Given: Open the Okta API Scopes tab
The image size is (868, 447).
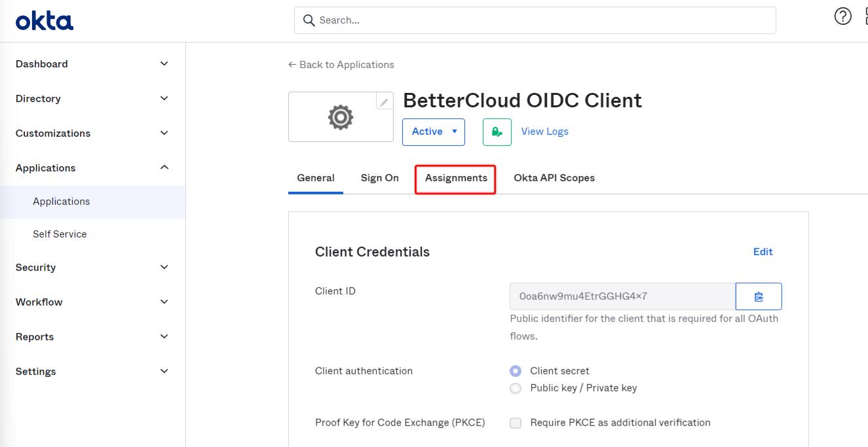Looking at the screenshot, I should pyautogui.click(x=554, y=177).
